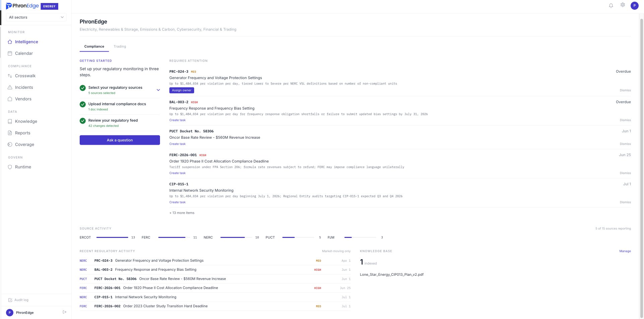Click the ERCOT source activity bar
Screen dimensions: 644x319
coord(112,237)
